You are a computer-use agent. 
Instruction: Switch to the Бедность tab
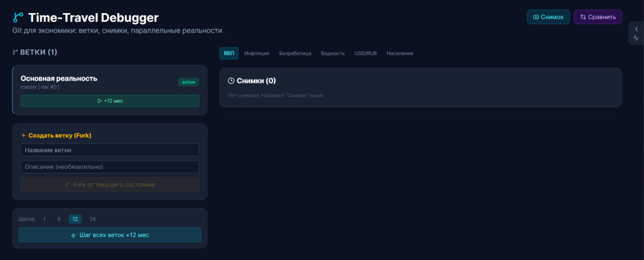click(333, 53)
